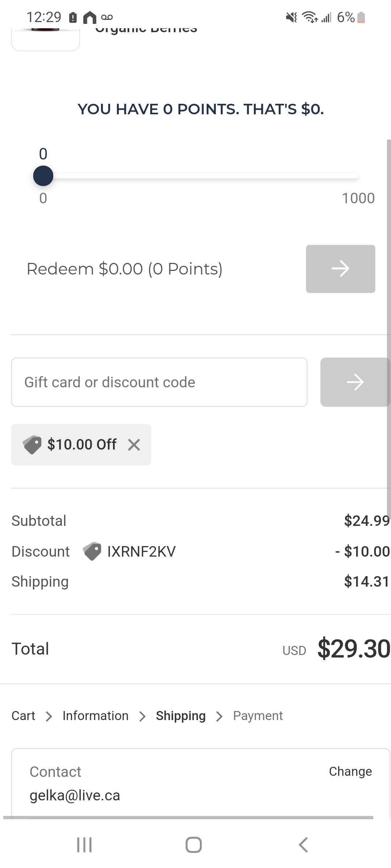Tap the battery indicator in status bar
Screen dimensions: 391x868
pyautogui.click(x=361, y=17)
